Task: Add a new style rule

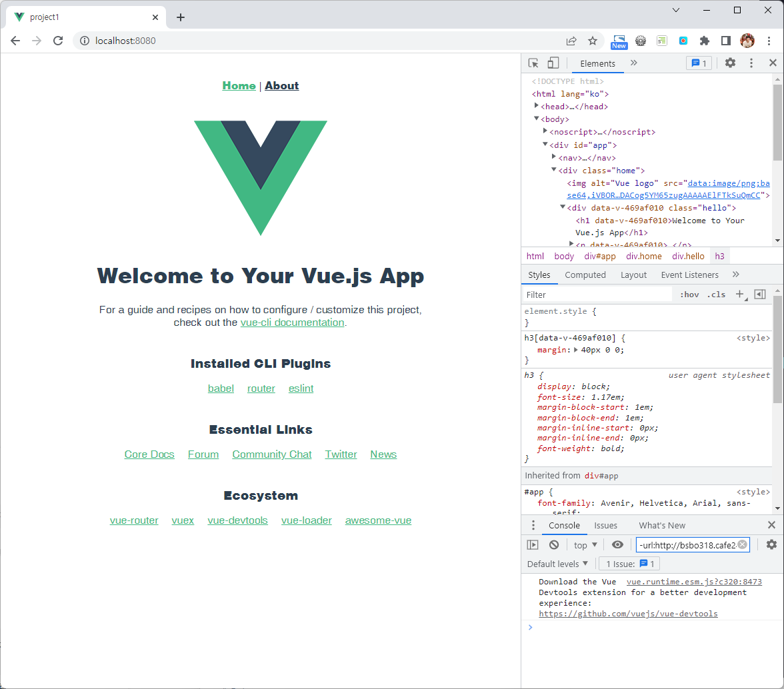Action: [740, 295]
